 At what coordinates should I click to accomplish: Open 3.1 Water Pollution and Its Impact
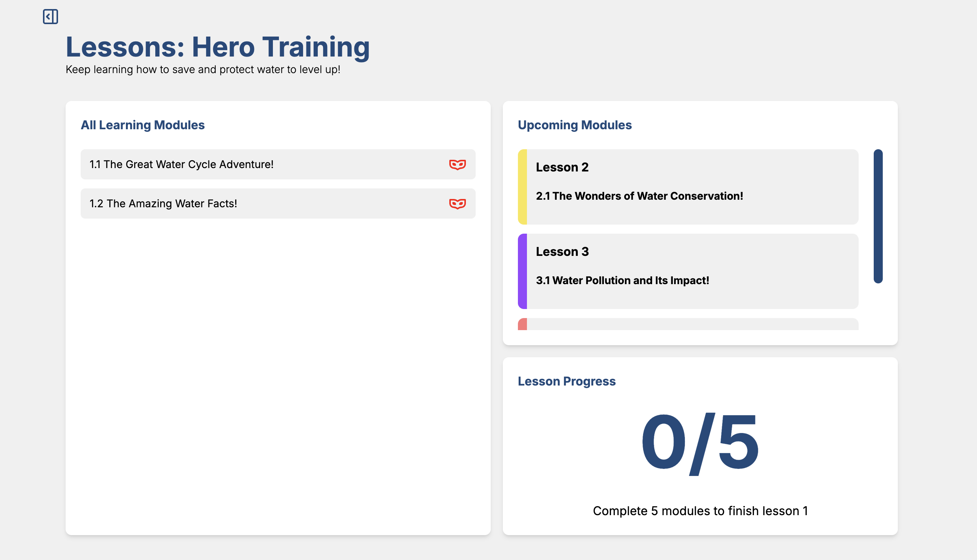tap(622, 280)
